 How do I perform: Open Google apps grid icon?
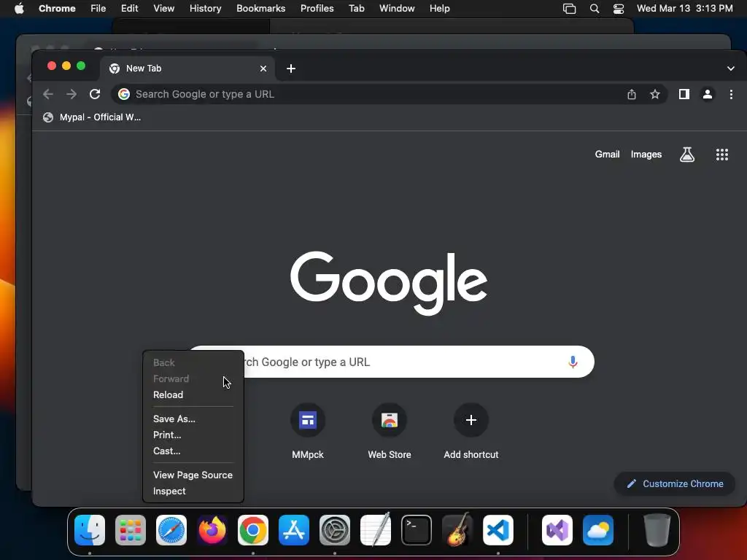tap(722, 155)
